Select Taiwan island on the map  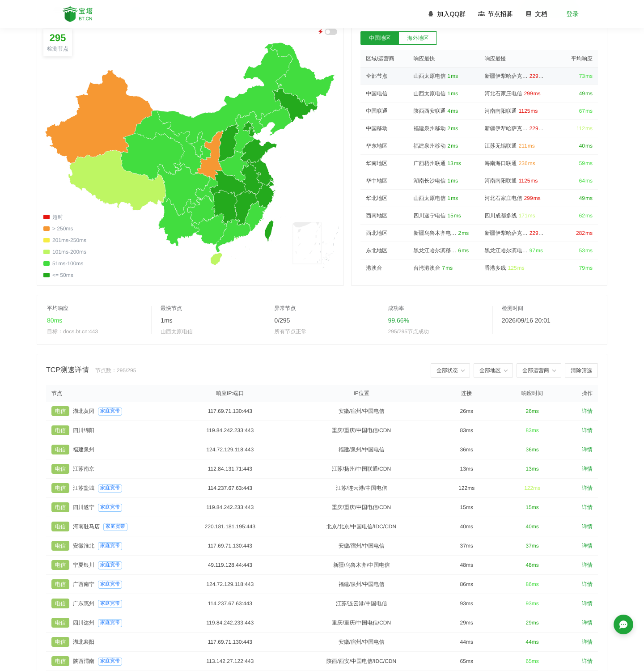(269, 230)
